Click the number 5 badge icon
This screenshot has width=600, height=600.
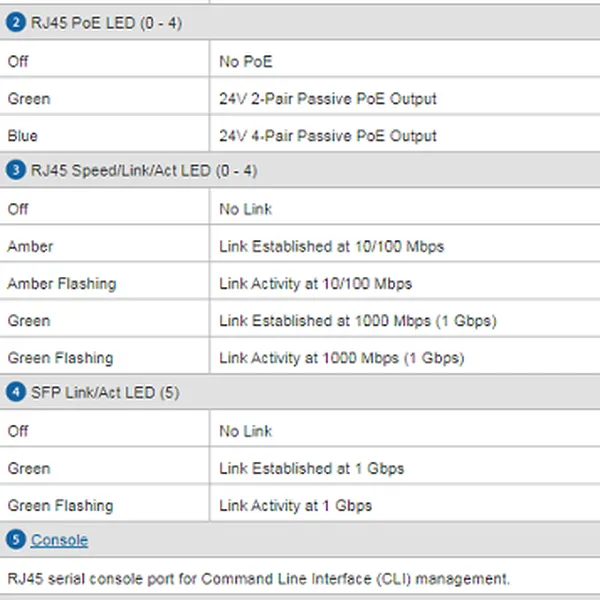point(15,540)
